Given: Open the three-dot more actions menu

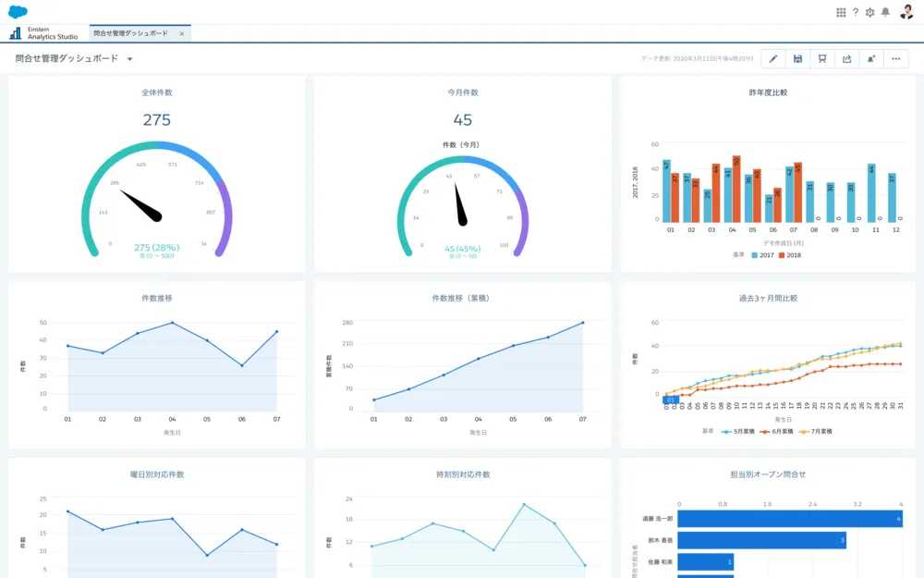Looking at the screenshot, I should coord(895,59).
